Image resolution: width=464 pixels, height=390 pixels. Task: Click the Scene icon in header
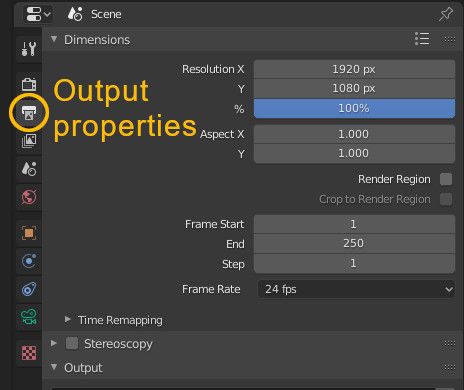pos(75,14)
